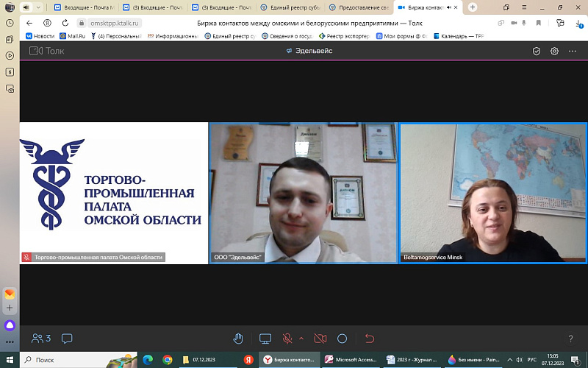Open the browser hamburger menu
The height and width of the screenshot is (368, 588).
[x=524, y=7]
